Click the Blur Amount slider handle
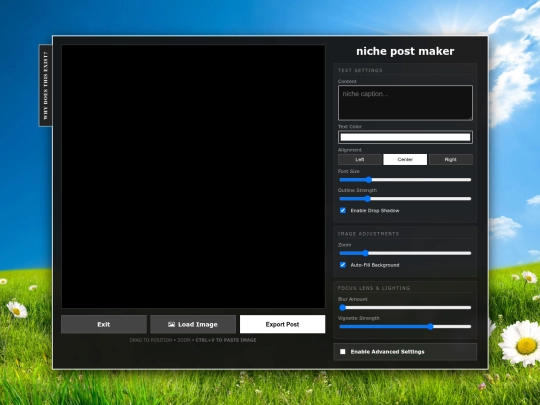Image resolution: width=540 pixels, height=405 pixels. pyautogui.click(x=342, y=308)
